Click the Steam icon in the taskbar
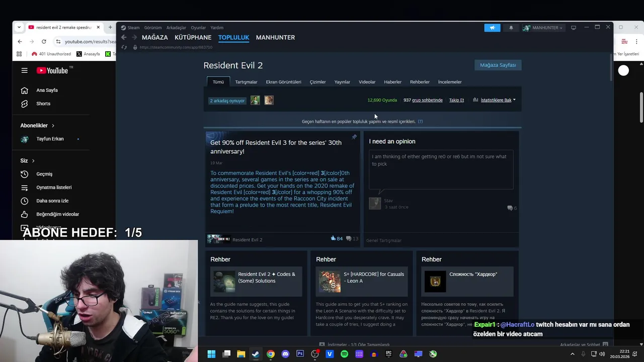Image resolution: width=644 pixels, height=362 pixels. [x=256, y=354]
